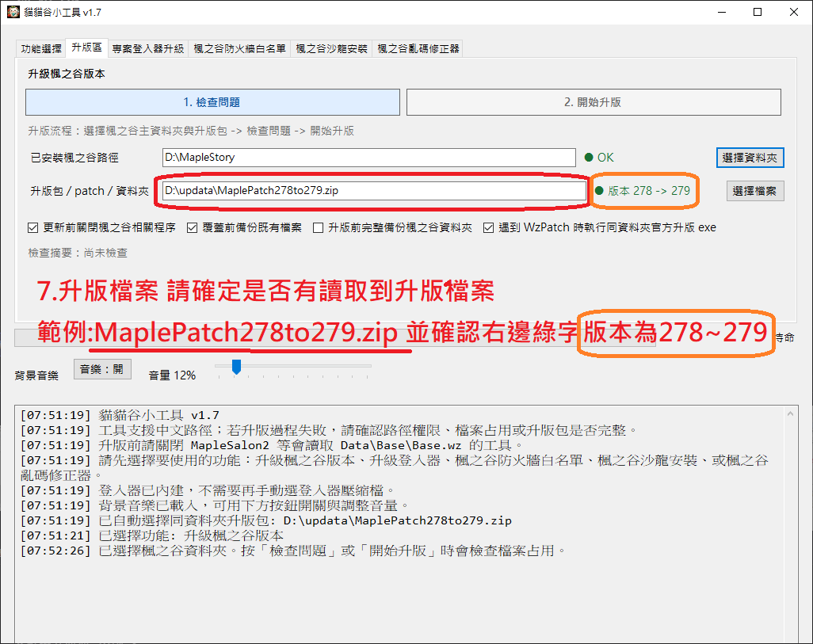Toggle the 音樂：開 music button
813x644 pixels.
tap(102, 369)
